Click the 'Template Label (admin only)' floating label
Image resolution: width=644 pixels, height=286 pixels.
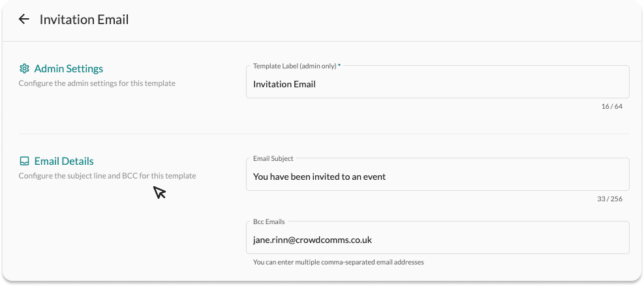[x=294, y=66]
